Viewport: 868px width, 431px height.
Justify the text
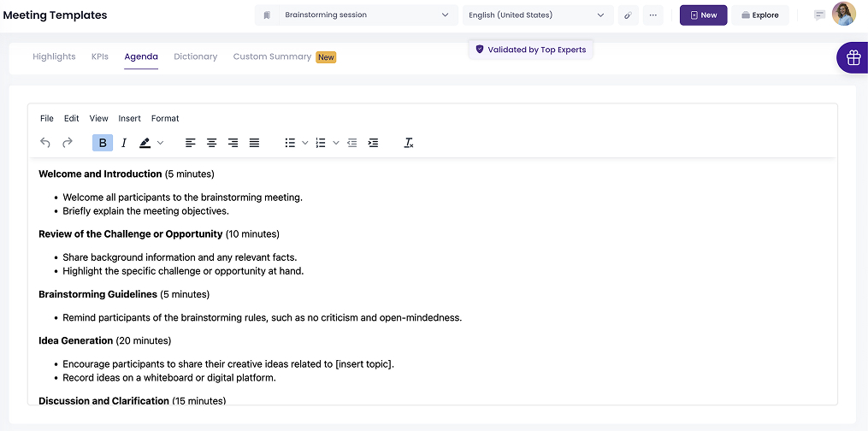coord(254,143)
